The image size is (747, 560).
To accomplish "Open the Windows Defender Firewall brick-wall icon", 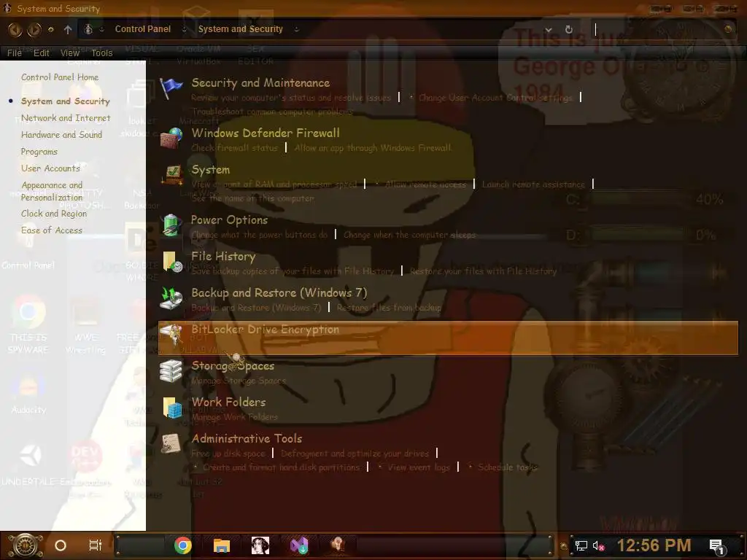I will click(171, 139).
